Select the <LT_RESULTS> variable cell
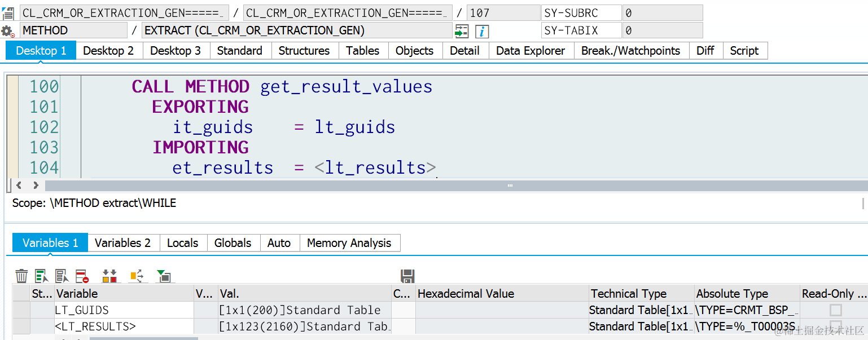This screenshot has width=868, height=340. 124,326
